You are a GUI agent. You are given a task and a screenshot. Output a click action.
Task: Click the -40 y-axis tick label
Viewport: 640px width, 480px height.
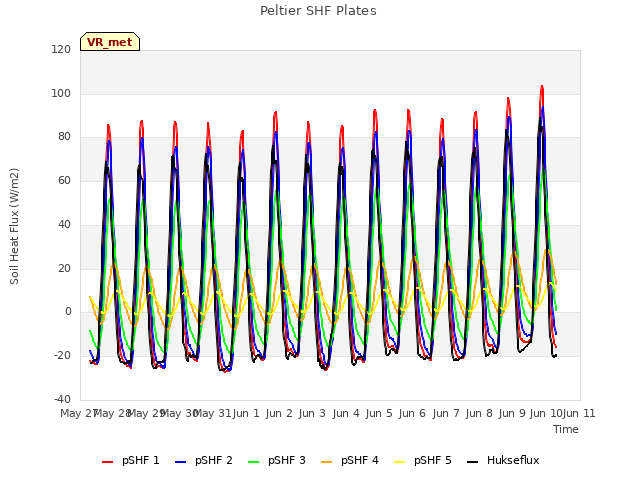62,399
